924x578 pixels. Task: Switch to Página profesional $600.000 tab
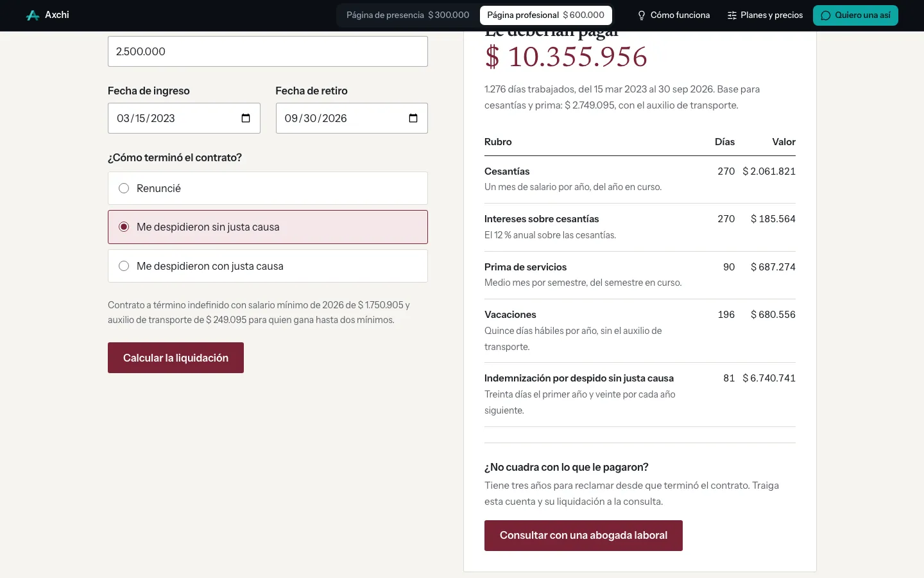pos(546,15)
